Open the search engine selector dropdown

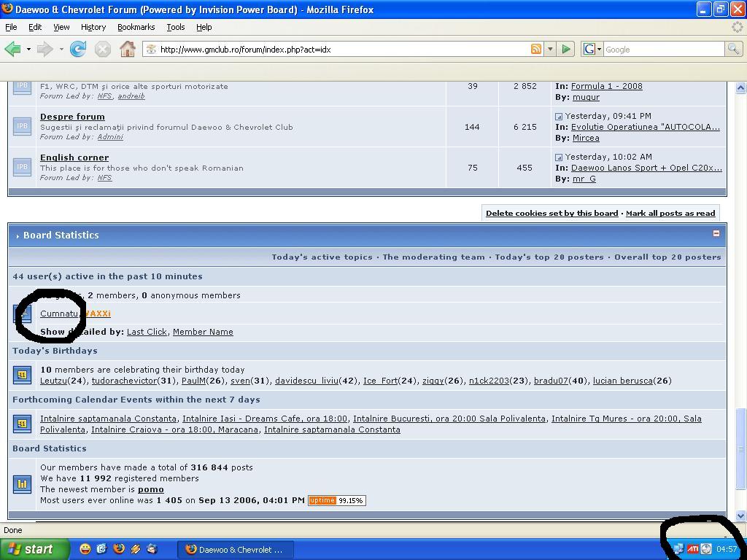click(x=599, y=49)
